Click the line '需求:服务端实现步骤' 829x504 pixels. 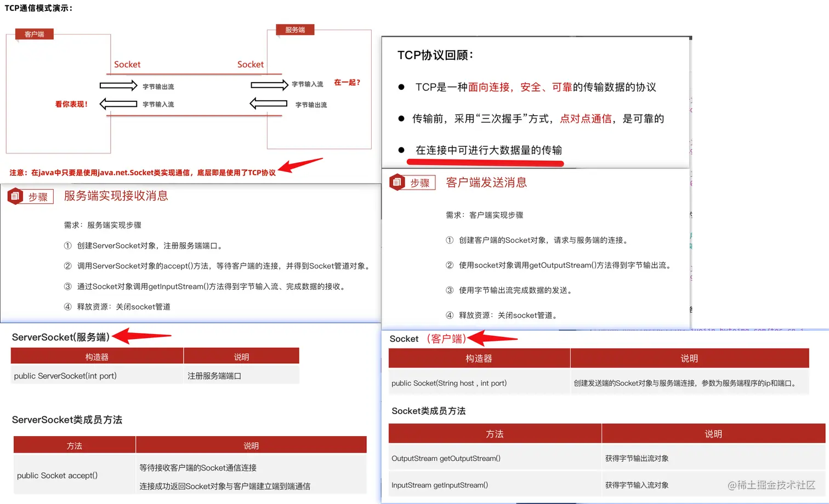[103, 225]
